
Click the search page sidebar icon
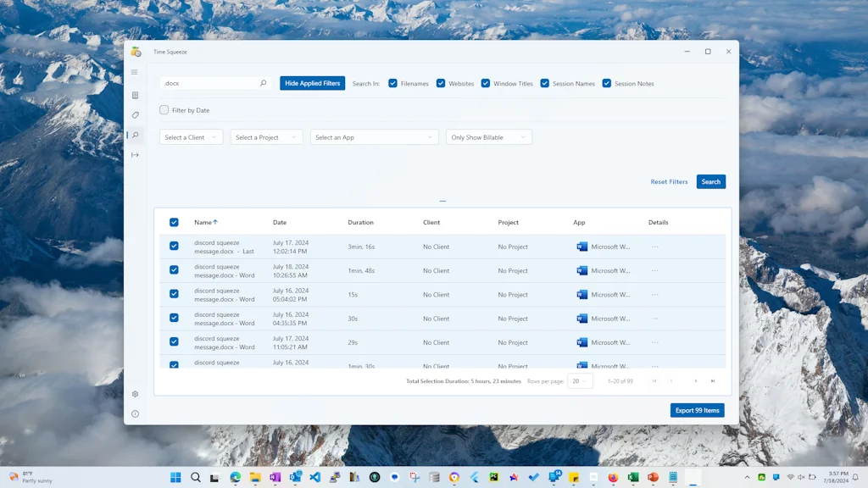[x=135, y=136]
